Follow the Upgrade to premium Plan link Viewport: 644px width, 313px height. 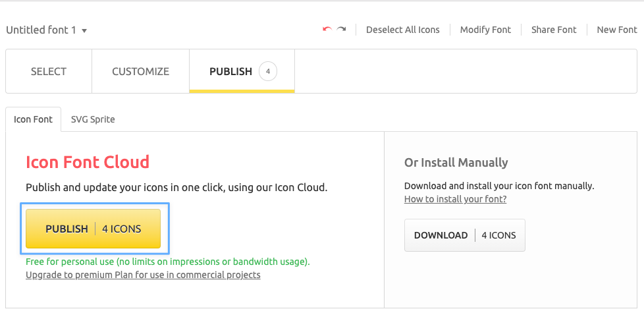point(143,275)
